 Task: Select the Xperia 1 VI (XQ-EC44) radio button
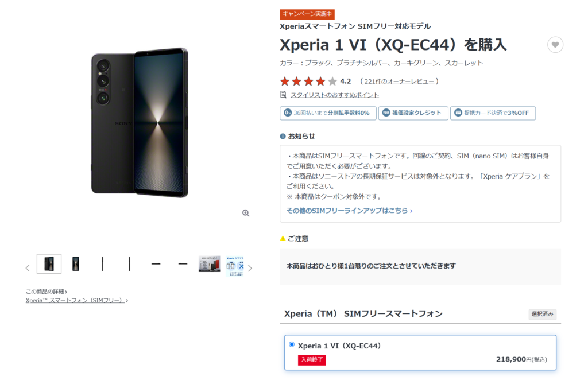292,344
